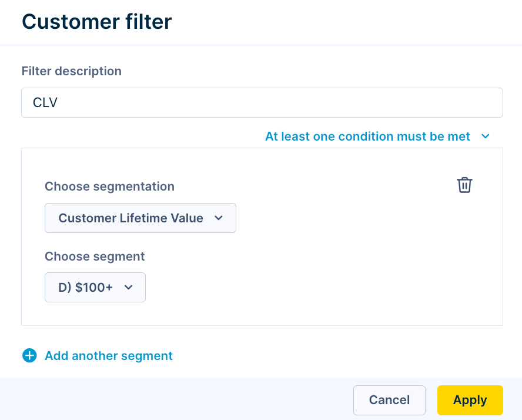Click chevron beside Customer Lifetime Value

pos(219,218)
